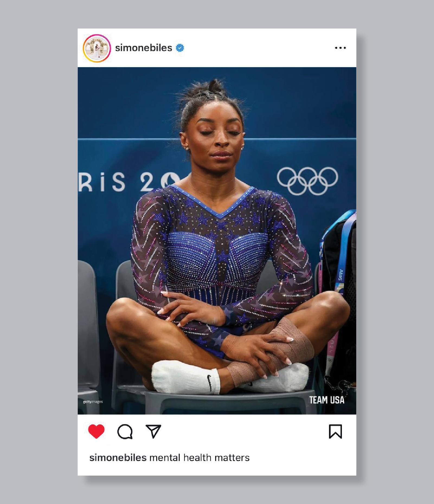Click the Atos text on the lanyard
The width and height of the screenshot is (434, 504).
tap(341, 275)
